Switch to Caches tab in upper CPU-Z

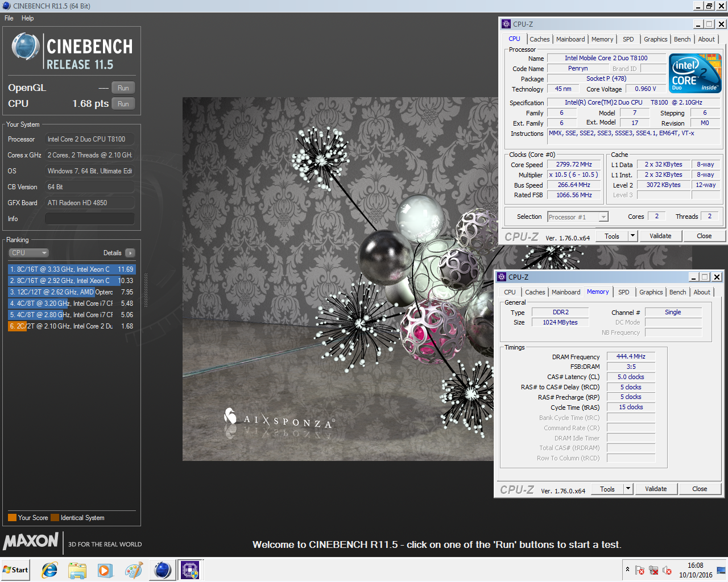(x=539, y=39)
